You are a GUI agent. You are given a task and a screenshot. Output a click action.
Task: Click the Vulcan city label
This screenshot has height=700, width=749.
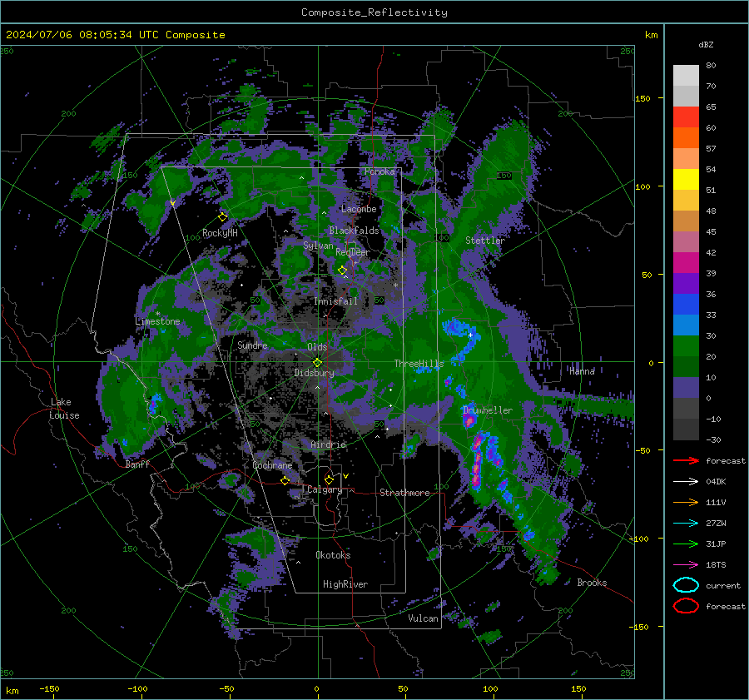pos(423,618)
